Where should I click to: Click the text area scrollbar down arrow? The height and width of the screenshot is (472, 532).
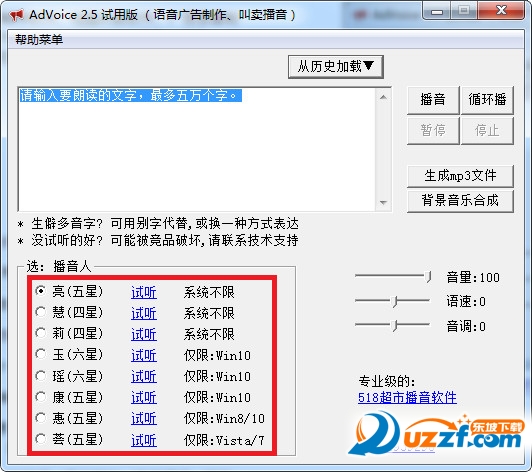[383, 203]
